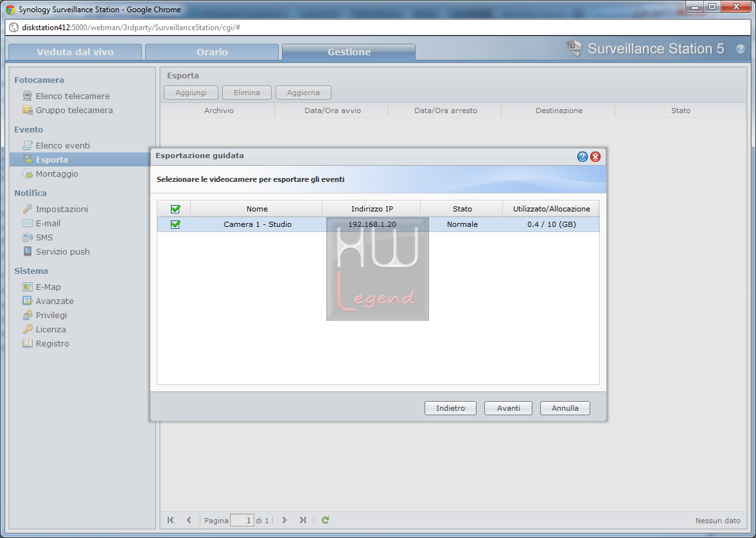
Task: Click the Impostazioni wrench icon
Action: point(28,209)
